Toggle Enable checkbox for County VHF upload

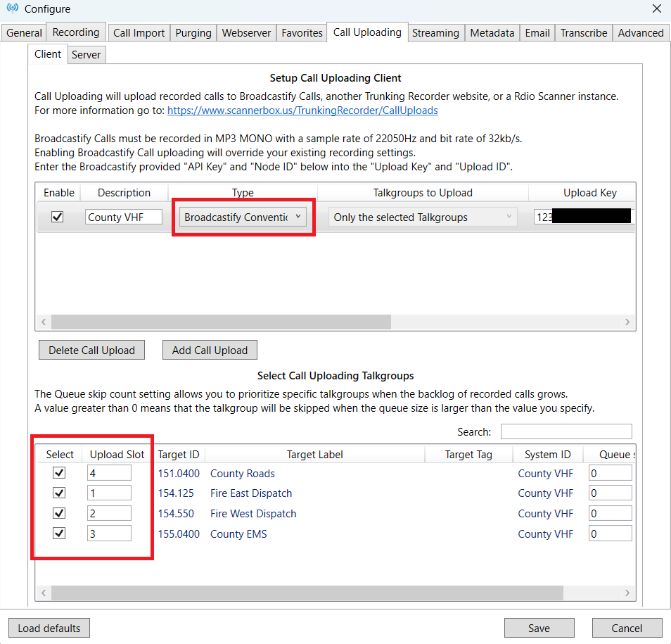58,217
